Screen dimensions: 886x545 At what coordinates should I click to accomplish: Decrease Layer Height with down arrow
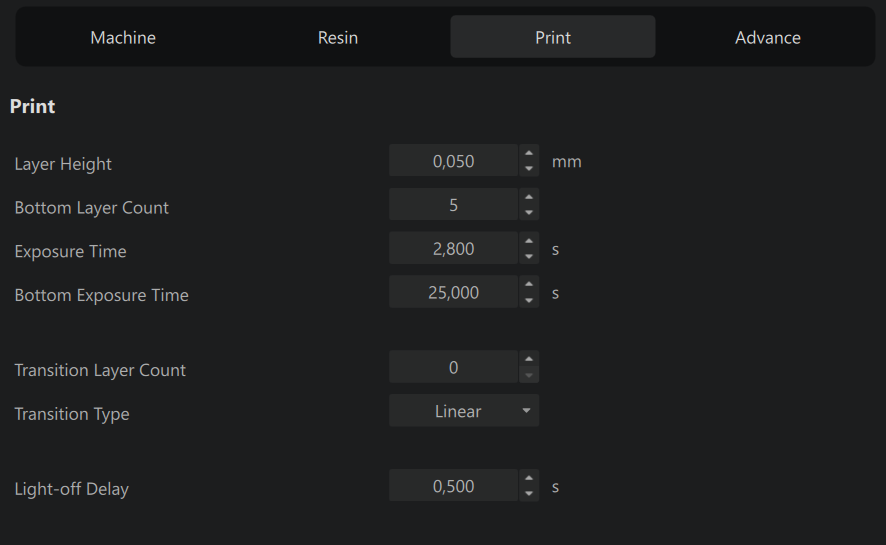point(529,168)
